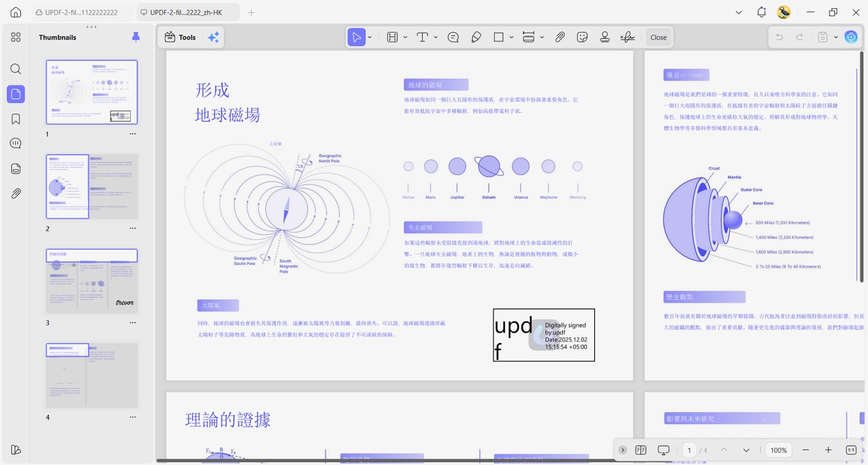This screenshot has height=465, width=868.
Task: Select the pencil drawing tool
Action: (x=476, y=37)
